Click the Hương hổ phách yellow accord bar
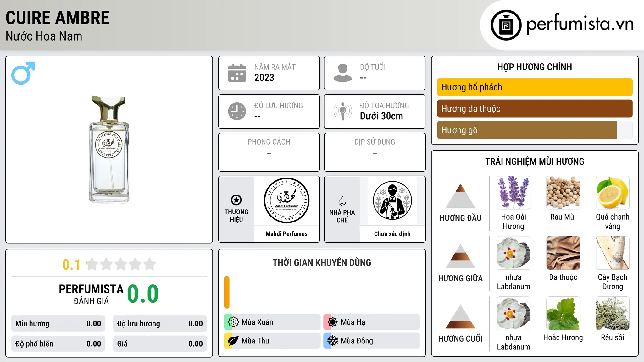This screenshot has height=362, width=644. 535,87
